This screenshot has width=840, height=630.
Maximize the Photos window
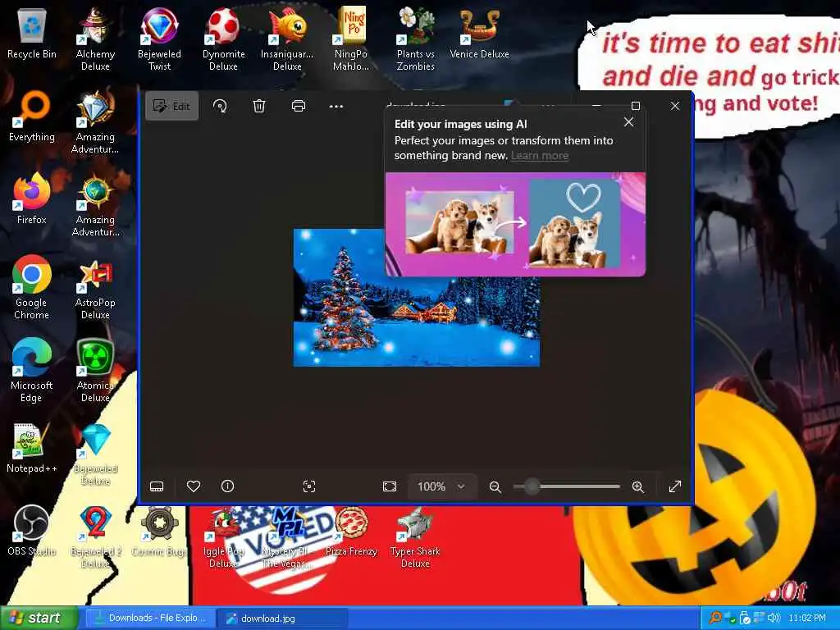pos(636,106)
